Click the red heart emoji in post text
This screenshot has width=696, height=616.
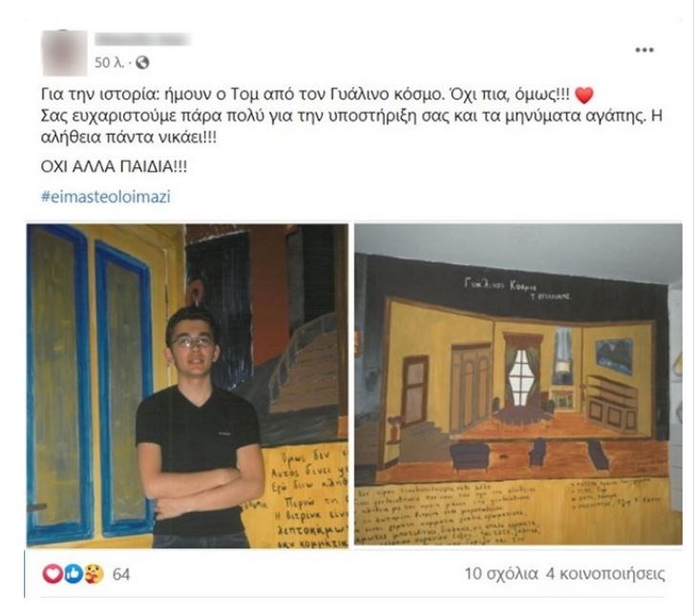(584, 96)
